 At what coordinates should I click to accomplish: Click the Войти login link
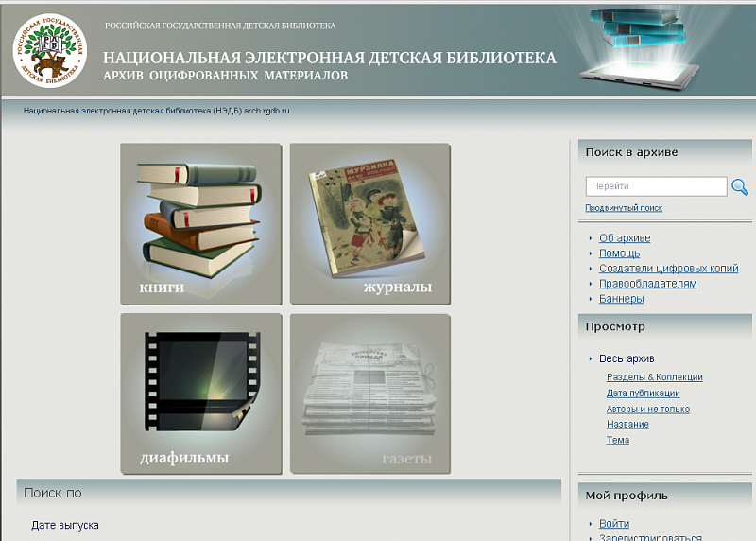(613, 524)
